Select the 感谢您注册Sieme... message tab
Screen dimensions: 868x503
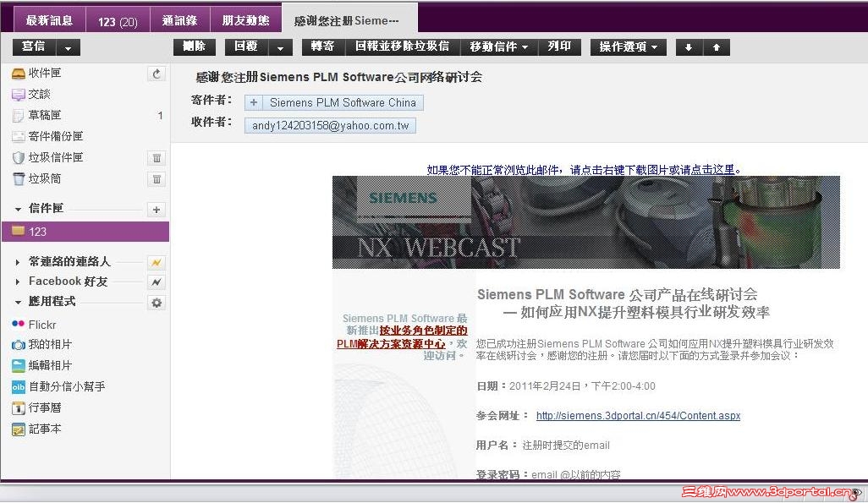click(x=350, y=20)
